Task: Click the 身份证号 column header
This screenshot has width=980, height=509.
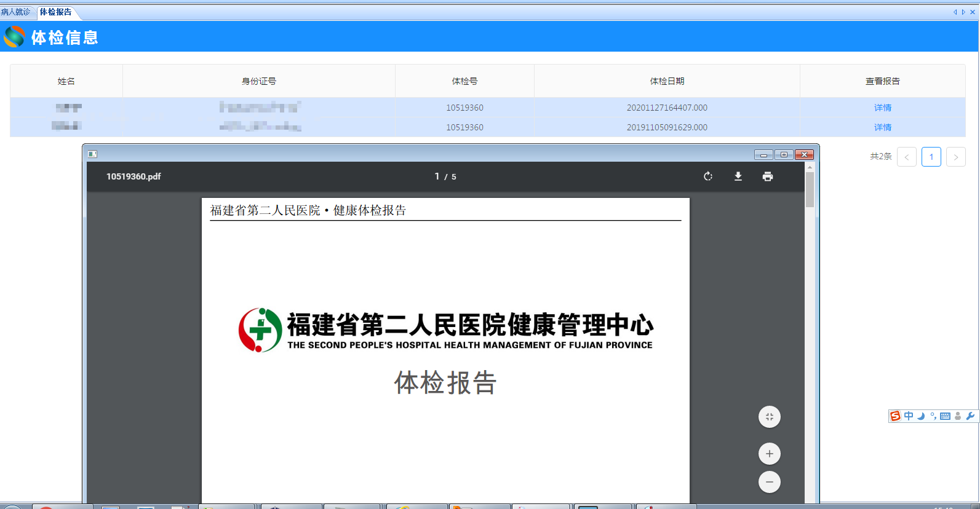Action: pos(259,81)
